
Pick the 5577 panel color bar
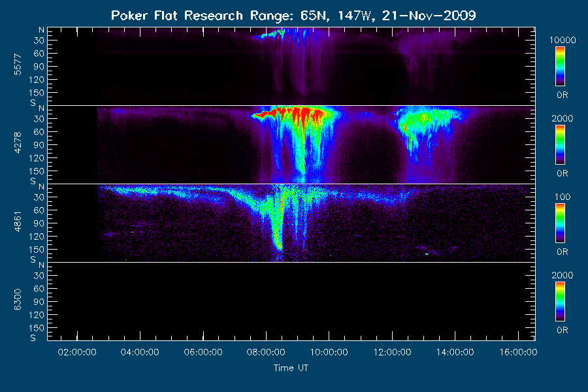coord(561,67)
